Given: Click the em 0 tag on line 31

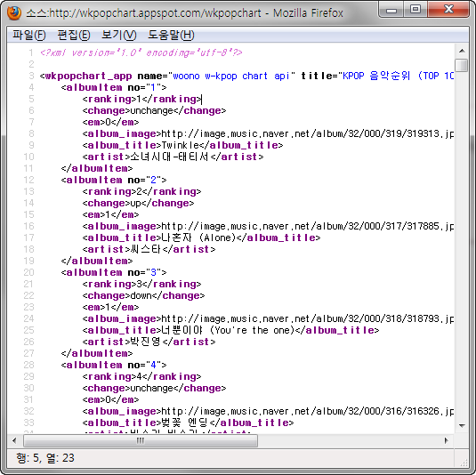Looking at the screenshot, I should point(110,399).
